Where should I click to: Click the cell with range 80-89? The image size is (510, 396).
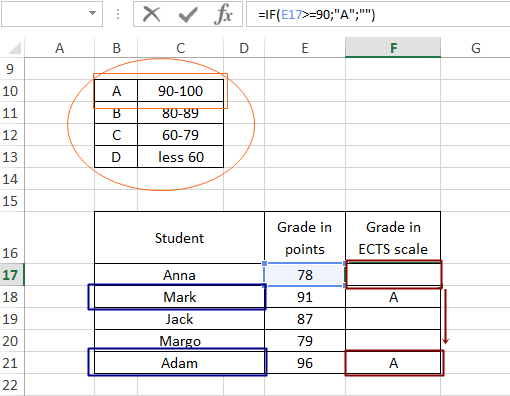click(x=180, y=113)
